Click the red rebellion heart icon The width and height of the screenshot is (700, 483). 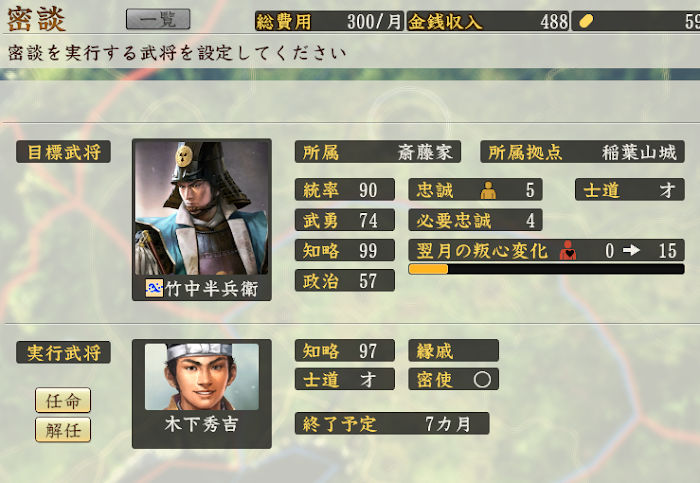pyautogui.click(x=568, y=250)
